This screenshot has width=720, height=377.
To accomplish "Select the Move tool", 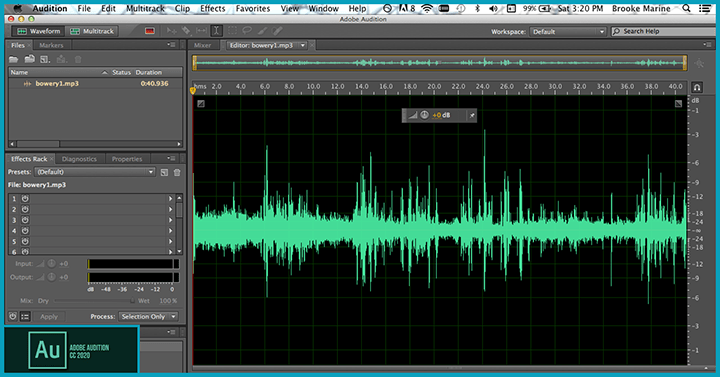I will [x=172, y=31].
